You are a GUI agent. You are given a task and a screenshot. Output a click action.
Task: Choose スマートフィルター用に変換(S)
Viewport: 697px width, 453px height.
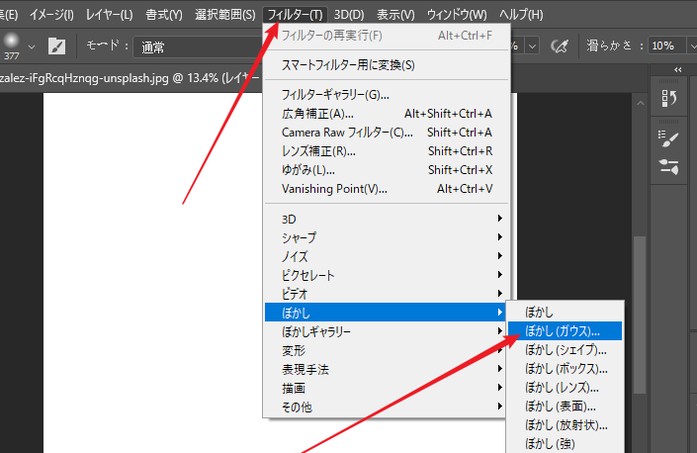point(386,65)
